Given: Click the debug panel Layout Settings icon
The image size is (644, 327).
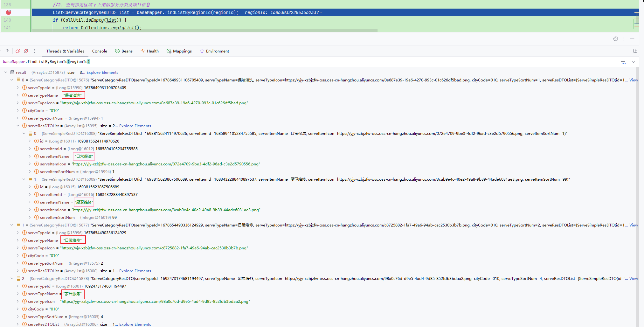Looking at the screenshot, I should click(x=635, y=51).
